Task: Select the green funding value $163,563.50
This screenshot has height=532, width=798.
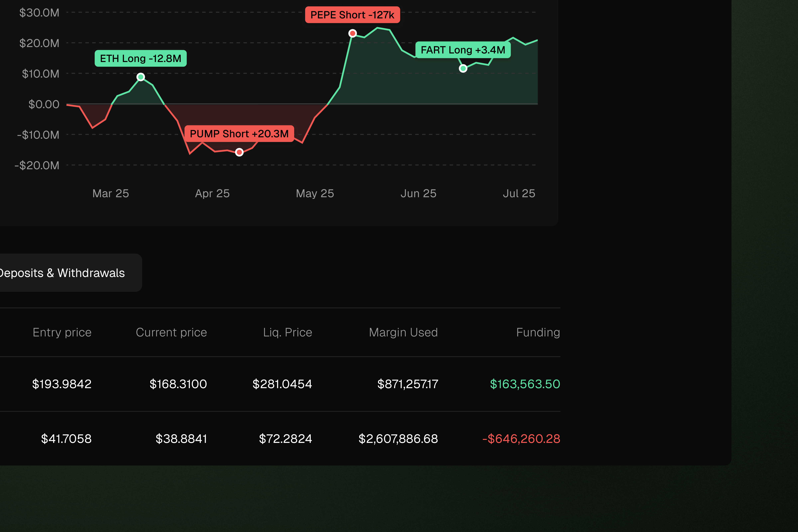Action: (x=525, y=384)
